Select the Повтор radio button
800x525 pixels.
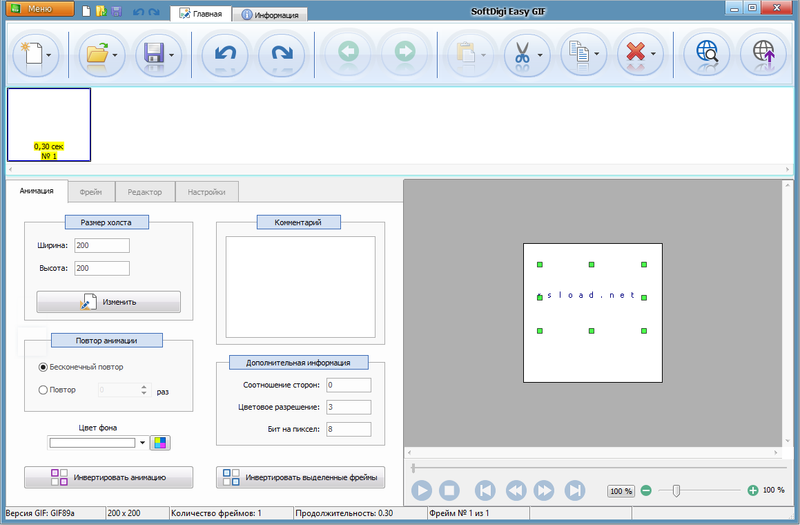(x=43, y=390)
